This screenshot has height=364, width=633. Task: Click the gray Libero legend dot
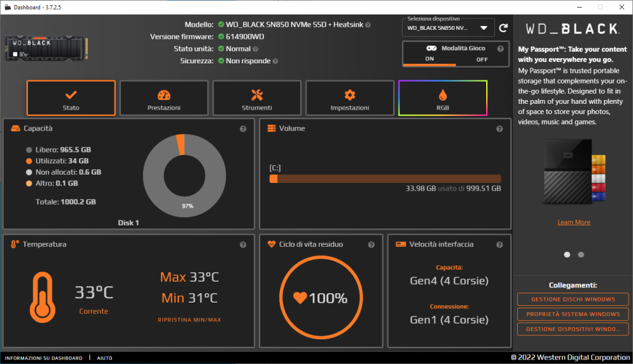[28, 150]
